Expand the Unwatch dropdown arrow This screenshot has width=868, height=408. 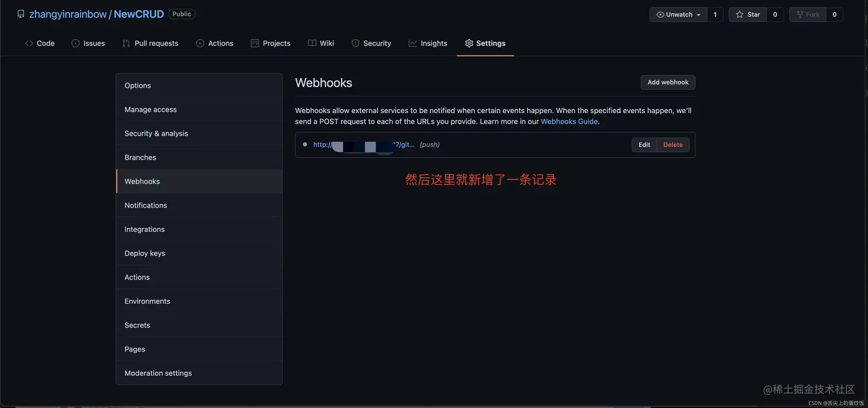[x=699, y=15]
